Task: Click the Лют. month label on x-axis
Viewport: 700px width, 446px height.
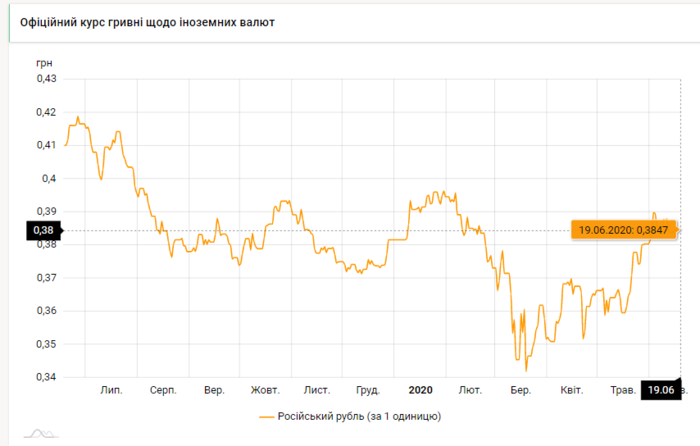Action: [469, 391]
